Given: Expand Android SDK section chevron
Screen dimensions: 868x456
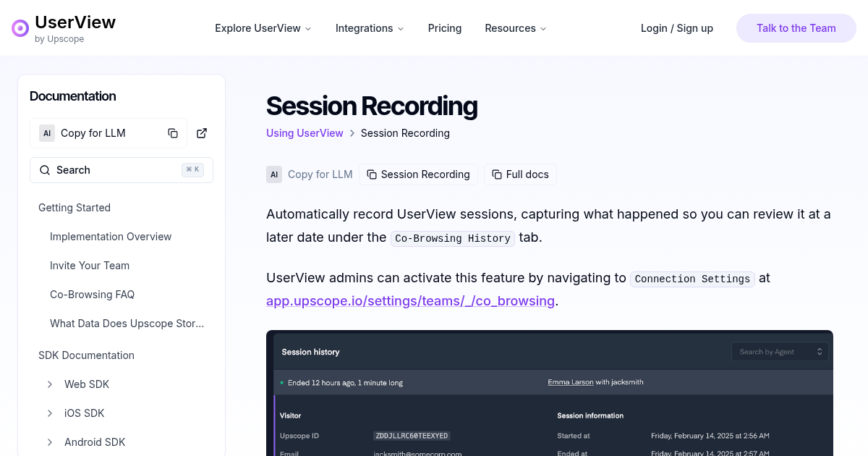Looking at the screenshot, I should (50, 442).
